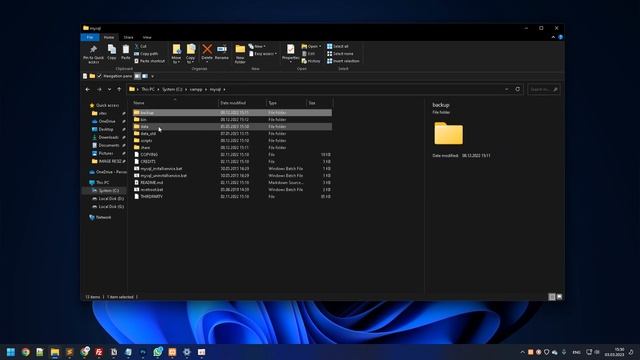Screen dimensions: 640x360
Task: Switch to the Share tab
Action: pyautogui.click(x=129, y=37)
